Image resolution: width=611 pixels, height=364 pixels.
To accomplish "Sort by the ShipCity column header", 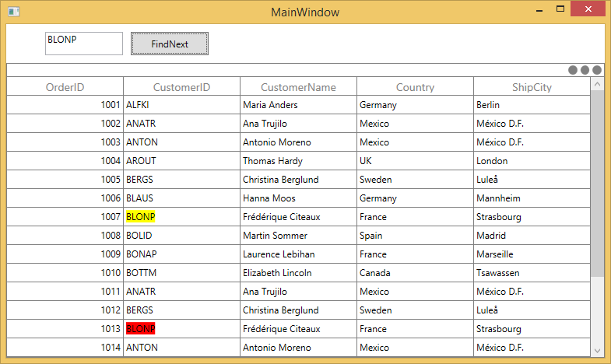I will 532,86.
